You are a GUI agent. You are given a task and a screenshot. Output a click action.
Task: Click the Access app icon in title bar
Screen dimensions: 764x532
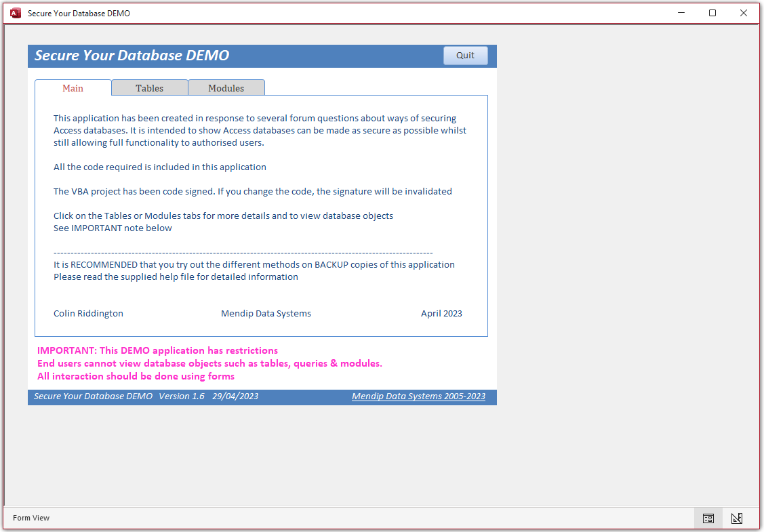pos(16,13)
